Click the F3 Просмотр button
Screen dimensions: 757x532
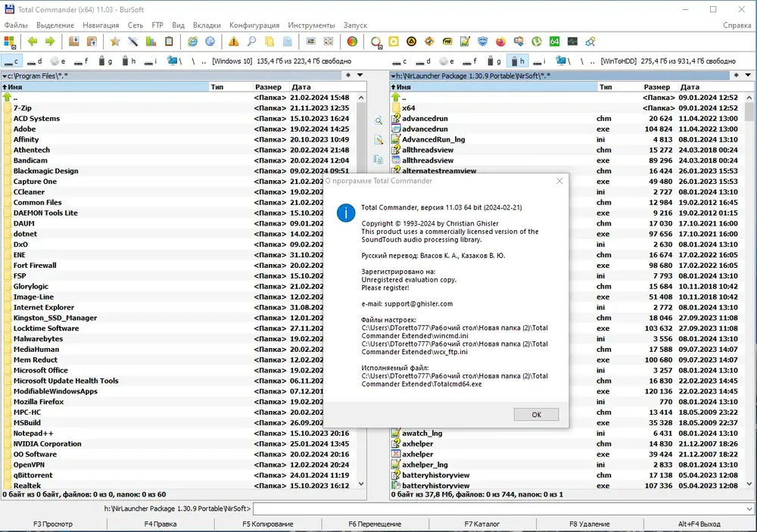[x=53, y=524]
